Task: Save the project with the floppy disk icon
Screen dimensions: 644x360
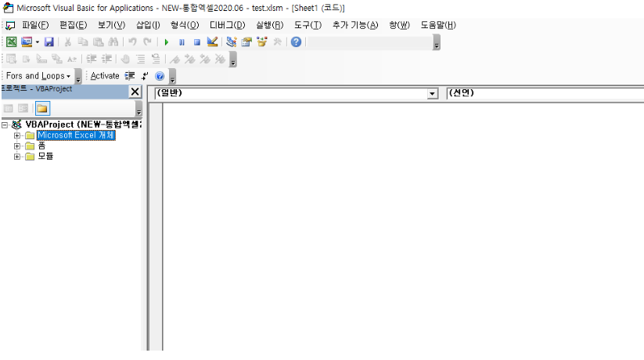Action: pos(49,42)
